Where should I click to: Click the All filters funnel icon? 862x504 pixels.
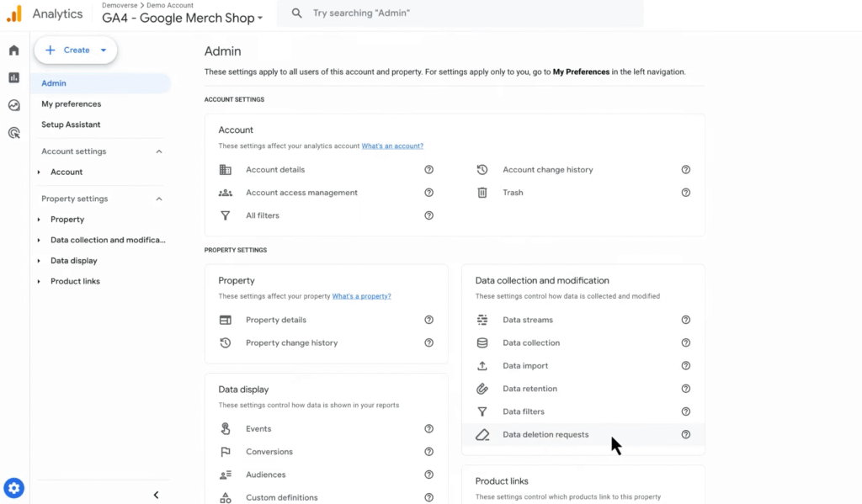(226, 215)
